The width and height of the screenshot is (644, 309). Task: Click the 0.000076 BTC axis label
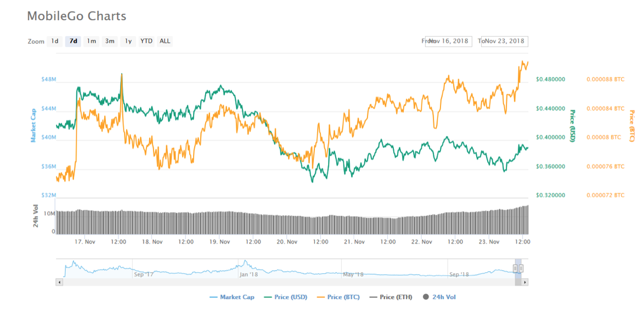[606, 167]
